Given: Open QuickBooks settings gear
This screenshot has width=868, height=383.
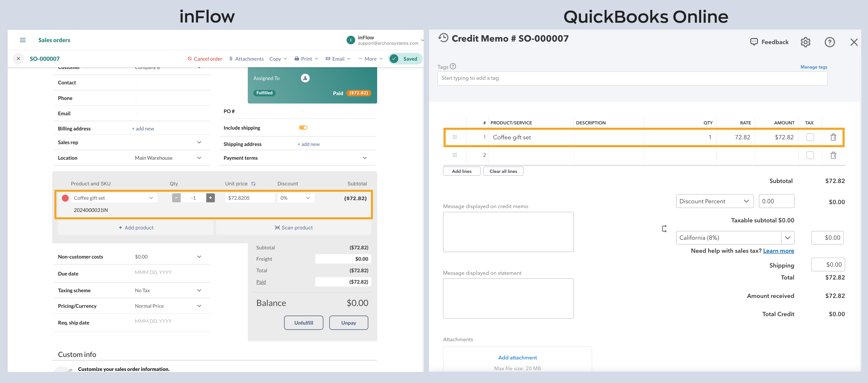Looking at the screenshot, I should (x=806, y=42).
